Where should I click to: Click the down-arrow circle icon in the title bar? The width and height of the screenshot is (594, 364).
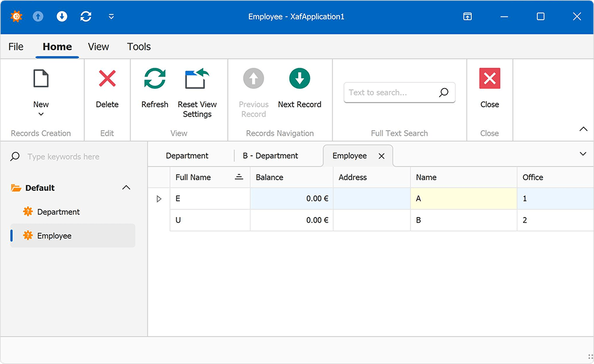tap(61, 16)
